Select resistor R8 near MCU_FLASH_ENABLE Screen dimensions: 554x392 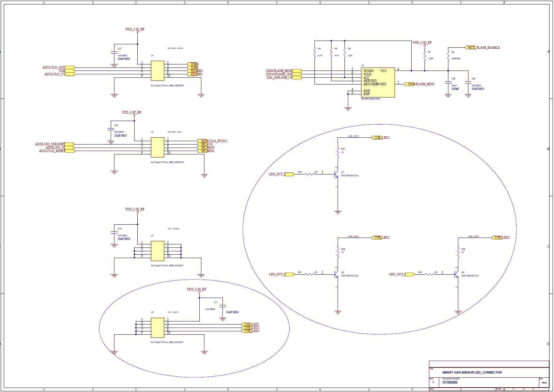448,56
